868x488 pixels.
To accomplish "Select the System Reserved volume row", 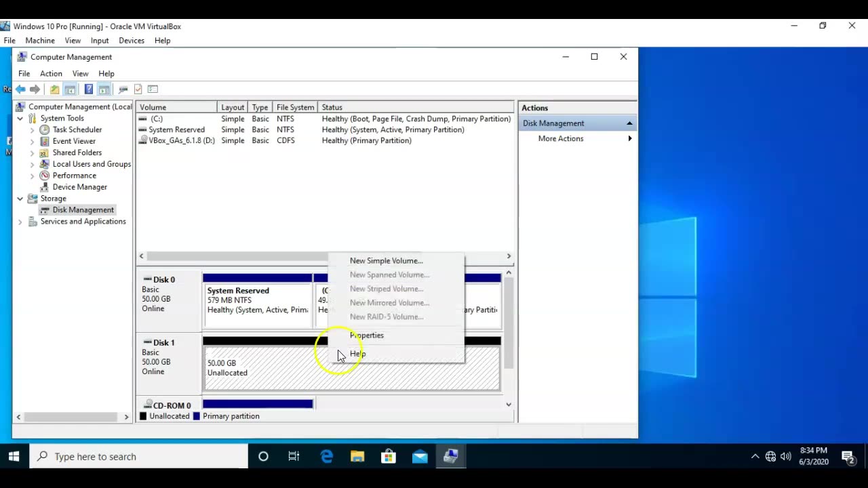I will click(x=324, y=129).
